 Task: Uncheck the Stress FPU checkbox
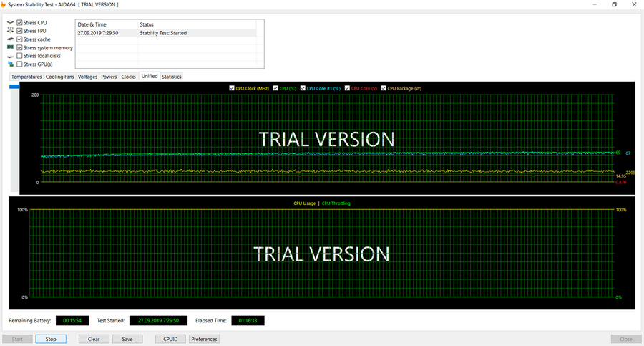pyautogui.click(x=19, y=31)
